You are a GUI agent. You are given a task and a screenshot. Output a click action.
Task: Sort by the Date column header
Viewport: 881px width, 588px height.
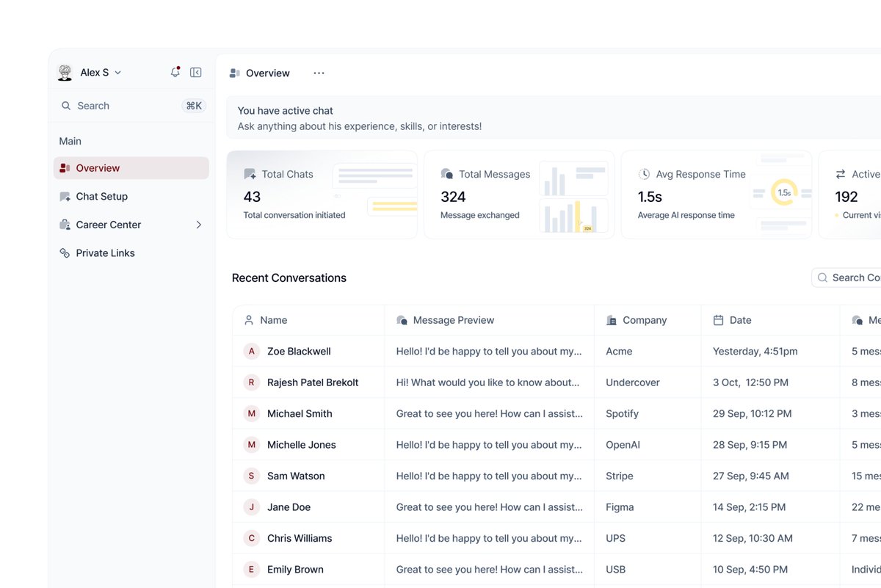point(770,320)
